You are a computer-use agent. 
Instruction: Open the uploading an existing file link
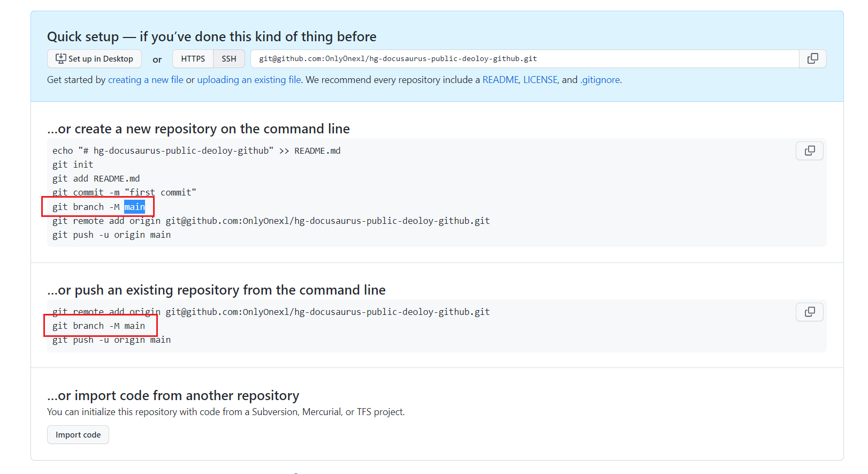point(249,80)
